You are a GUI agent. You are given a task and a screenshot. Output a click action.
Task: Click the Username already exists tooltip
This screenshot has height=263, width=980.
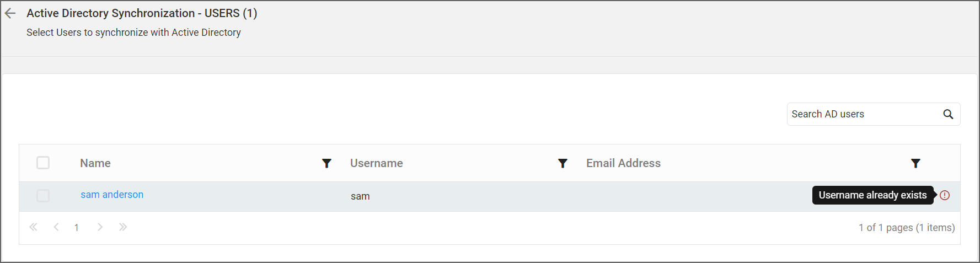(x=872, y=195)
